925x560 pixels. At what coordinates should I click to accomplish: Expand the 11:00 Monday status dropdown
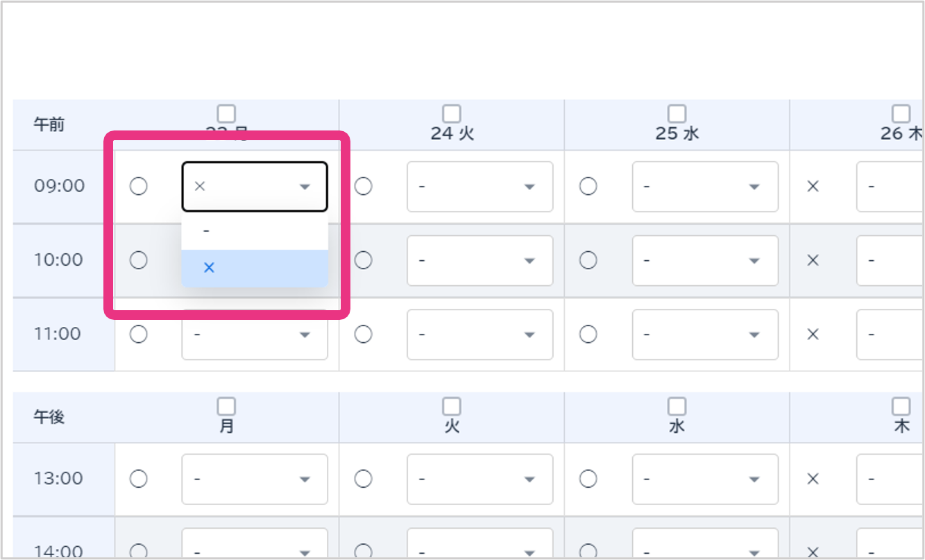254,334
